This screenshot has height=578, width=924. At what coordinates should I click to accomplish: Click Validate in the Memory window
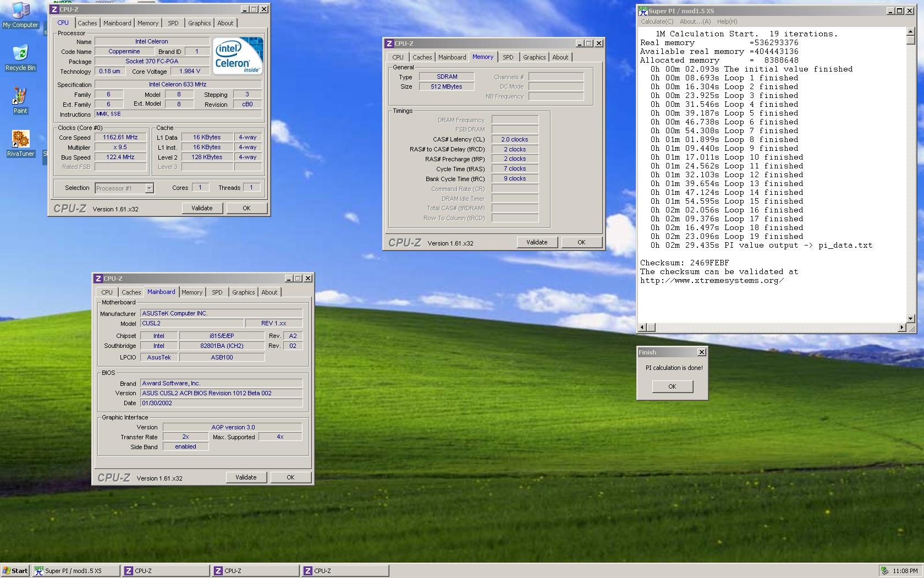(x=537, y=242)
